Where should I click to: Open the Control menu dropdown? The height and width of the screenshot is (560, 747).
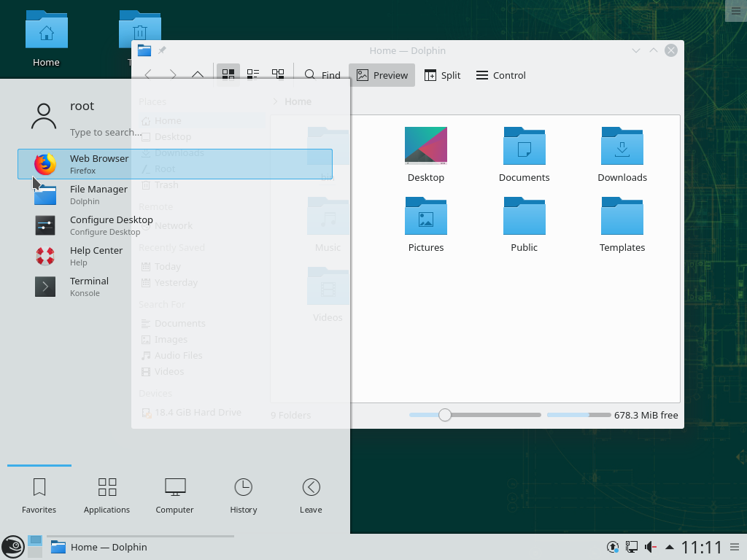click(x=500, y=75)
